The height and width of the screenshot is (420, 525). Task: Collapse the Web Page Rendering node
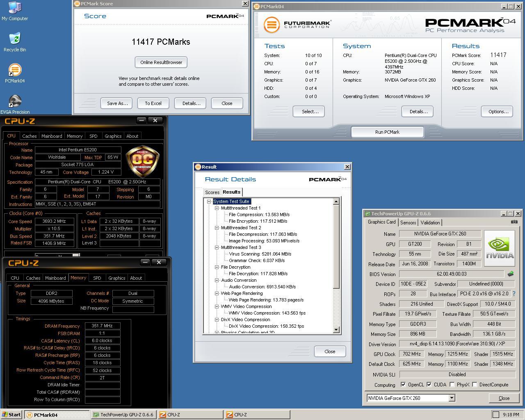217,293
